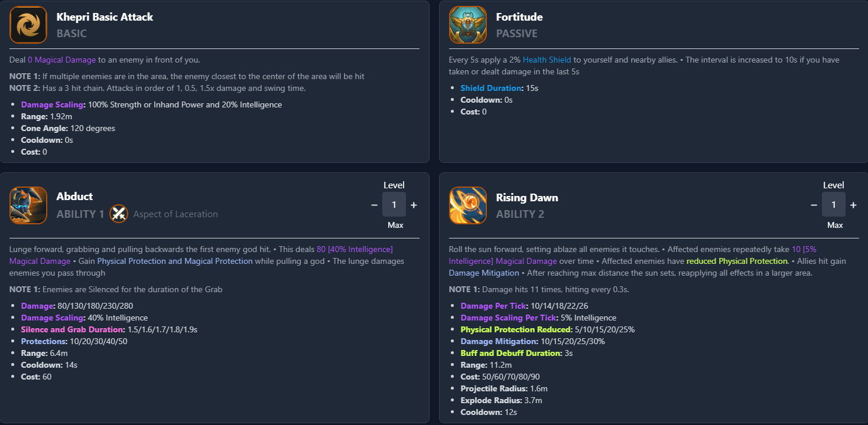Screen dimensions: 868x425
Task: Click the Abduct level number field
Action: pyautogui.click(x=394, y=205)
